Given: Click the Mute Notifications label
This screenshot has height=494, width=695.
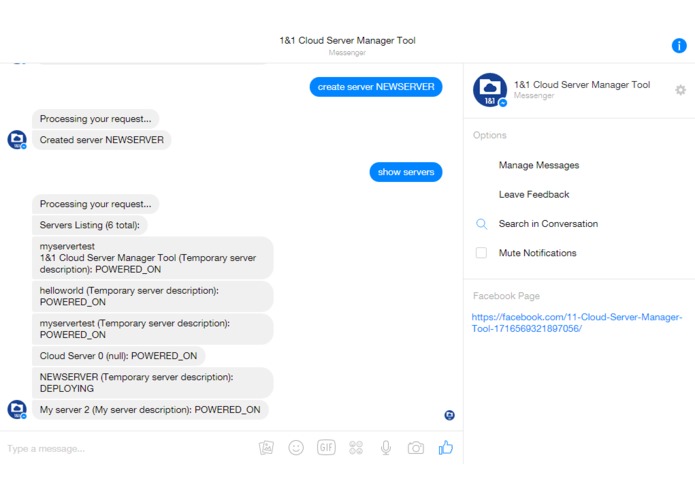Looking at the screenshot, I should tap(537, 253).
